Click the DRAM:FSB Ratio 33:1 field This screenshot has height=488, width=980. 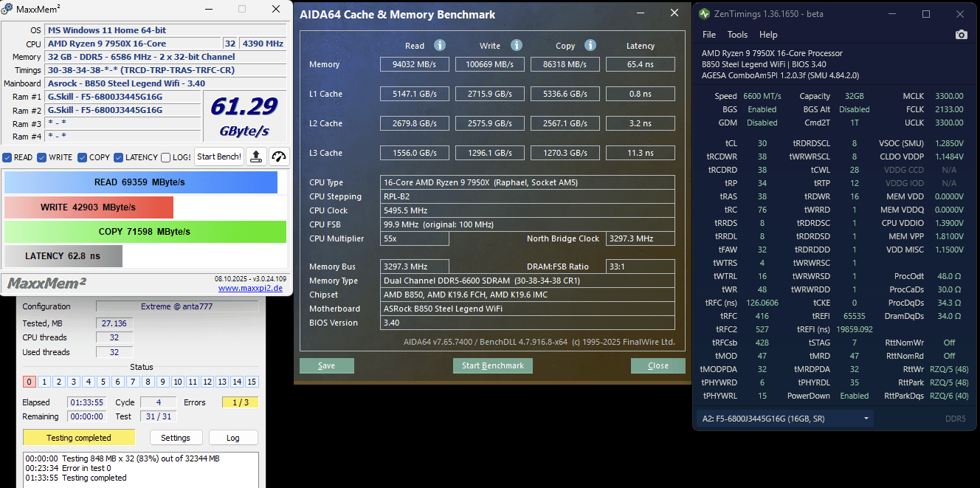(x=640, y=267)
